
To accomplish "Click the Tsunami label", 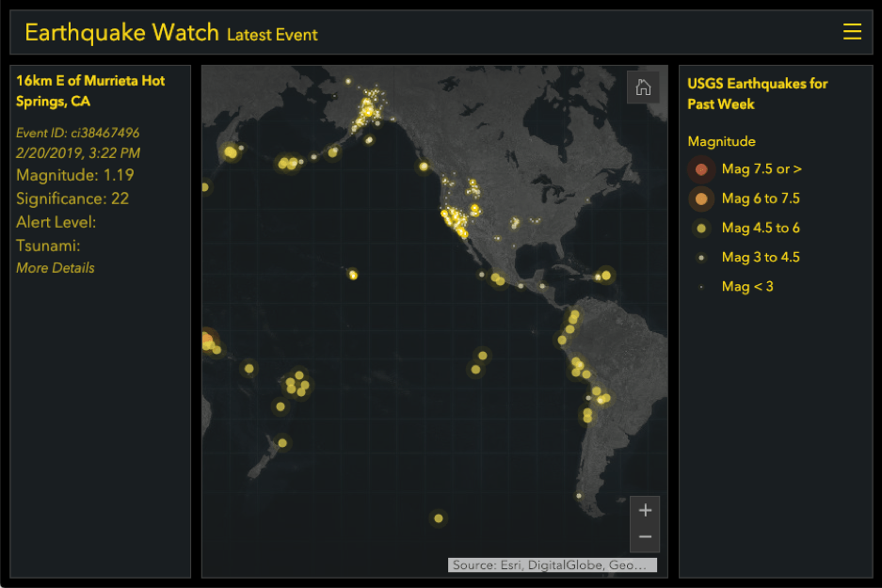I will click(48, 246).
